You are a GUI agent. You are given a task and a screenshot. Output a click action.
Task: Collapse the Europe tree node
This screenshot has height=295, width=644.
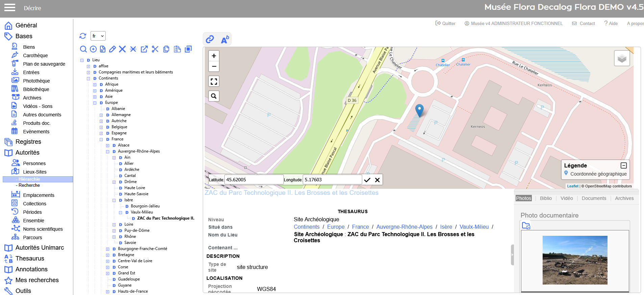[95, 103]
